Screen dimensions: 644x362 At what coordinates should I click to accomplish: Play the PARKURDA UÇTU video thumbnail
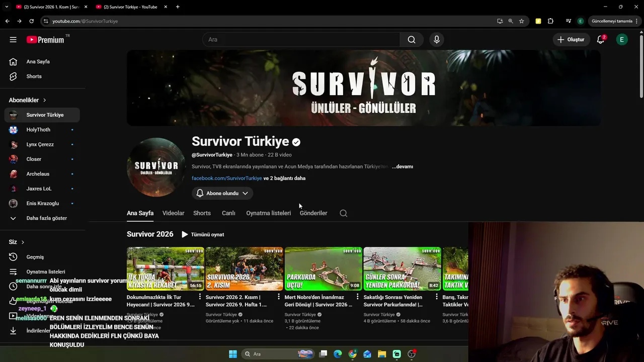coord(323,268)
